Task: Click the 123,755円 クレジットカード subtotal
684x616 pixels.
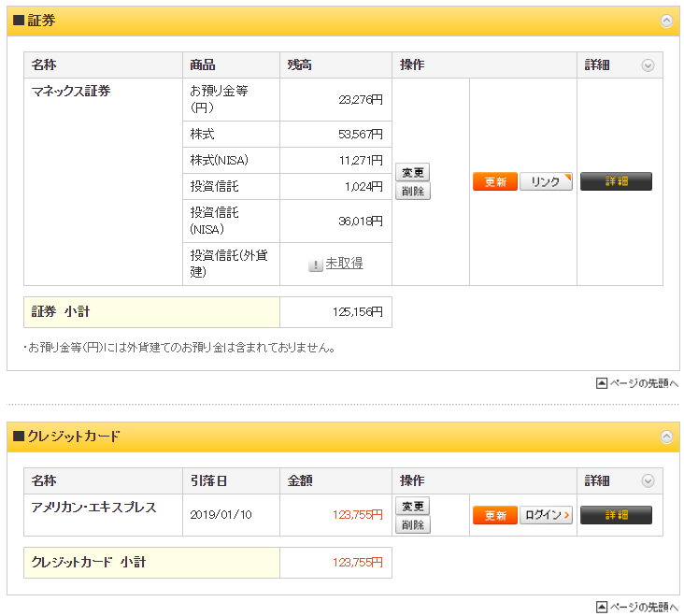Action: coord(357,563)
